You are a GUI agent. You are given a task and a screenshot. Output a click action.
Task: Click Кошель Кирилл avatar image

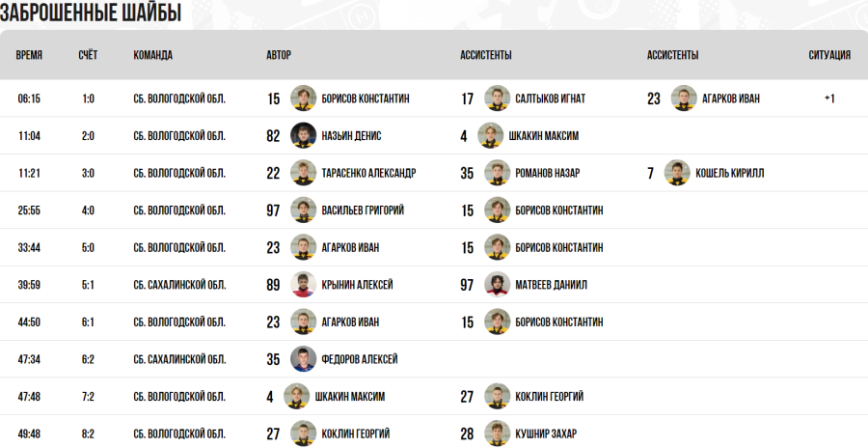[677, 173]
